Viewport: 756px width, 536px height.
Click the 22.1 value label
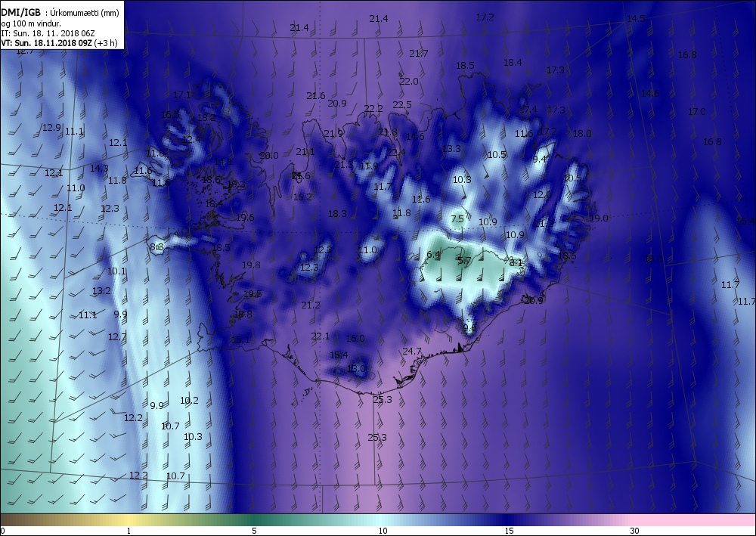coord(320,336)
